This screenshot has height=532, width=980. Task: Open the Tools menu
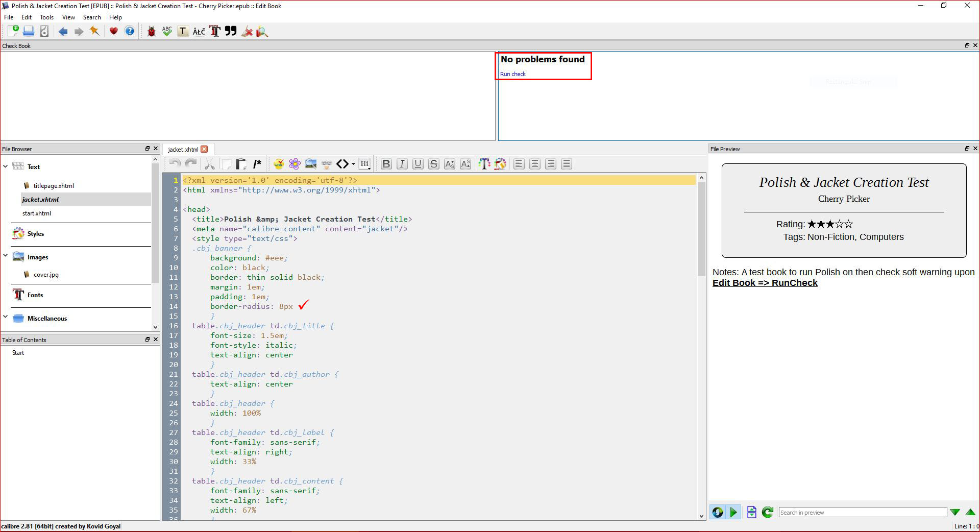(46, 17)
